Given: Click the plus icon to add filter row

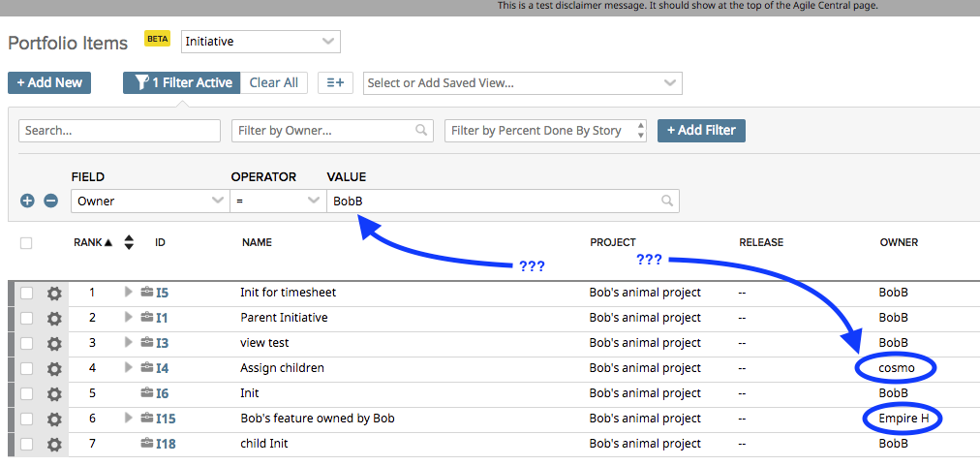Looking at the screenshot, I should [27, 201].
